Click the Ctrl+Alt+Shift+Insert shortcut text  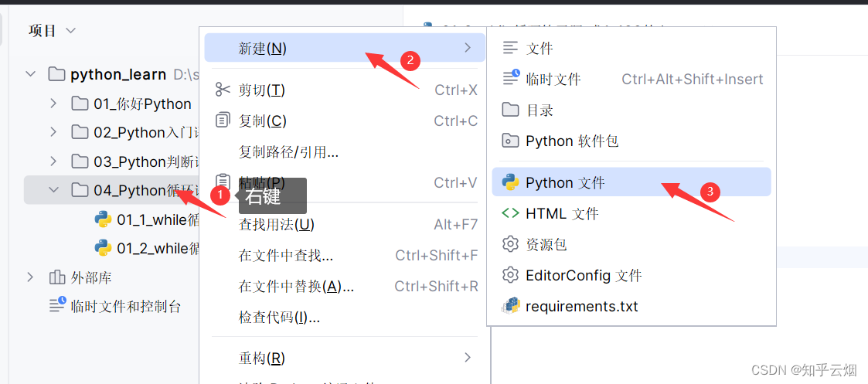tap(692, 79)
